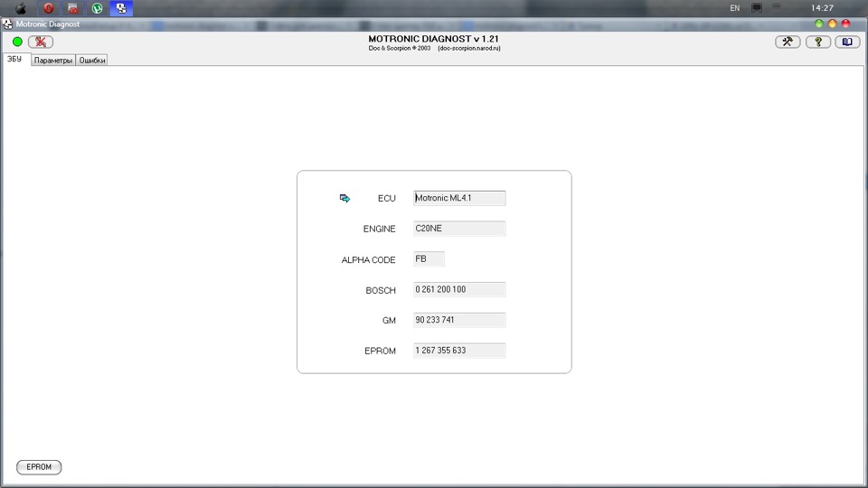This screenshot has height=488, width=868.
Task: Click the ENGINE field showing C20NE
Action: (459, 229)
